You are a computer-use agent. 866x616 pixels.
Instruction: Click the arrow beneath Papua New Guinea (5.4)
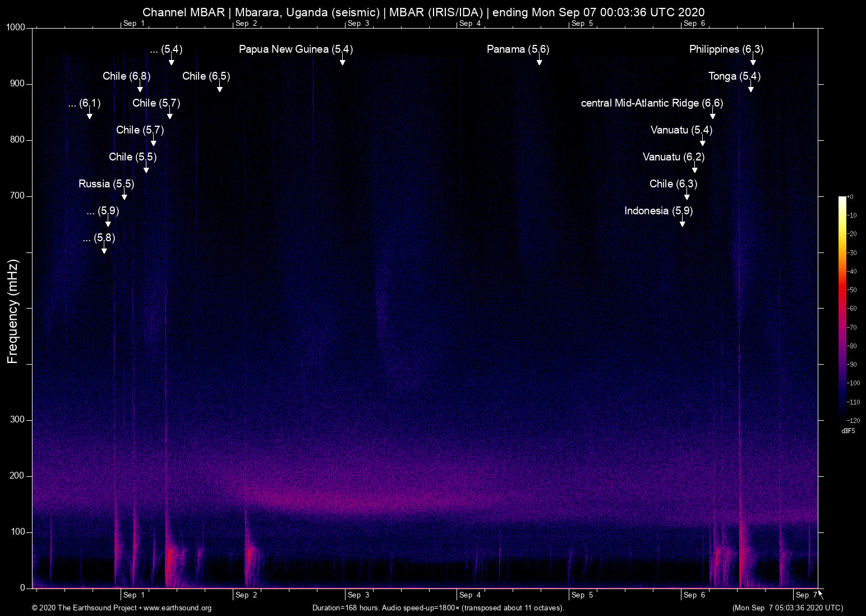pyautogui.click(x=342, y=61)
